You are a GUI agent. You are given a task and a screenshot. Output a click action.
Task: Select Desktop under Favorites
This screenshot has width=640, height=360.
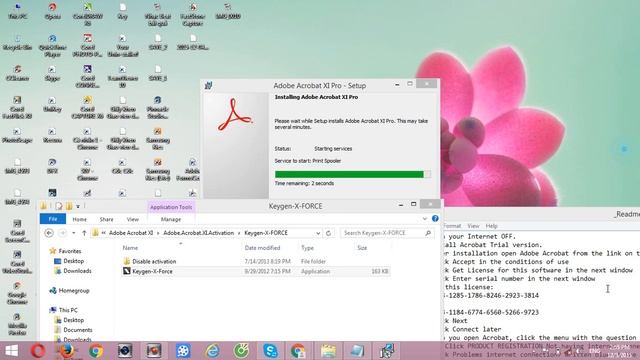point(73,261)
